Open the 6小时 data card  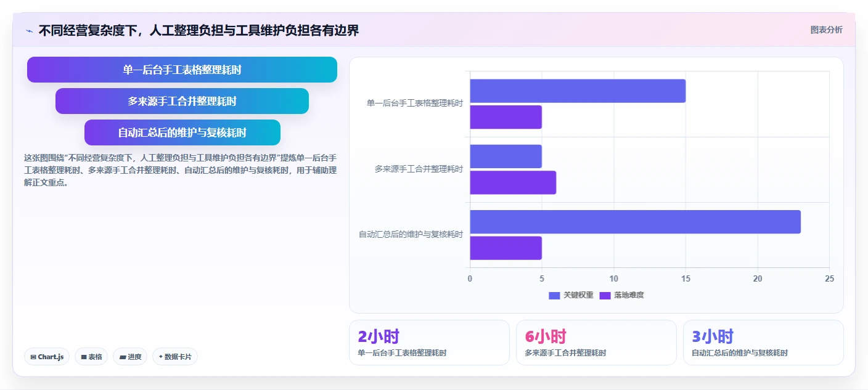point(596,343)
